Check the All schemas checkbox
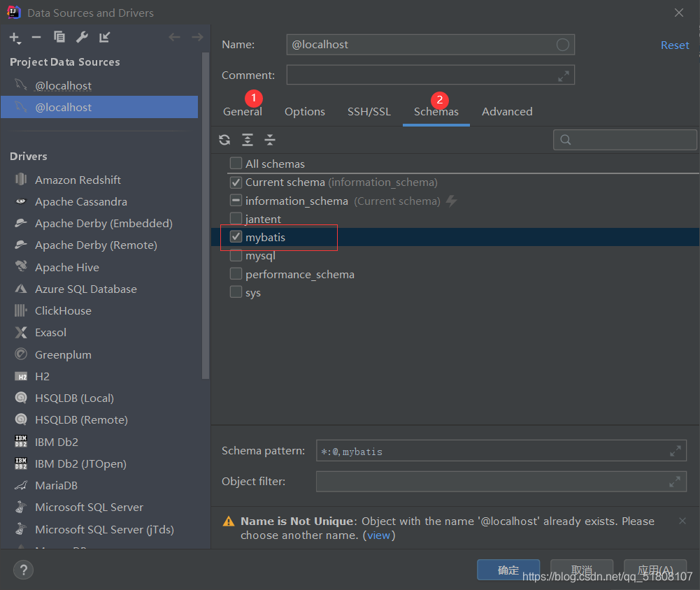 (x=236, y=164)
